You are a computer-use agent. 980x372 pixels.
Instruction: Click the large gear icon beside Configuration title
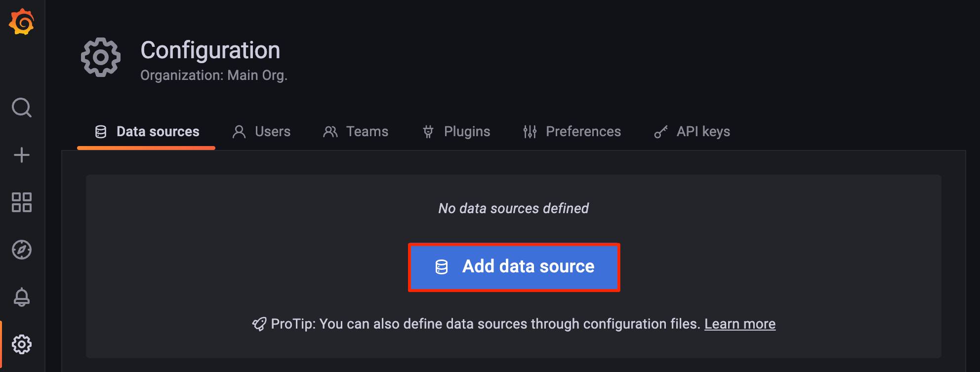pyautogui.click(x=101, y=57)
